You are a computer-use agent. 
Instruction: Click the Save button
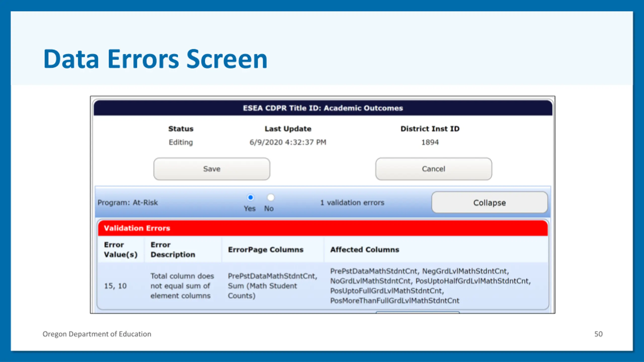click(212, 169)
